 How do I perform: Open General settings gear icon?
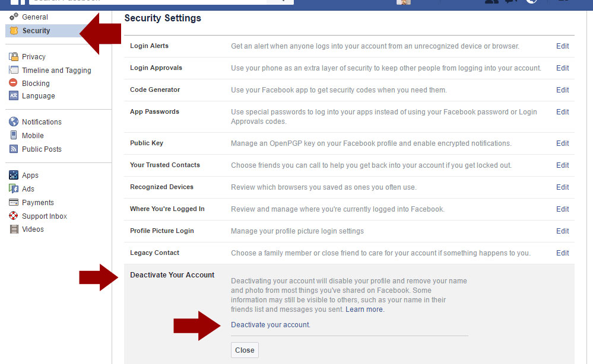[x=14, y=17]
